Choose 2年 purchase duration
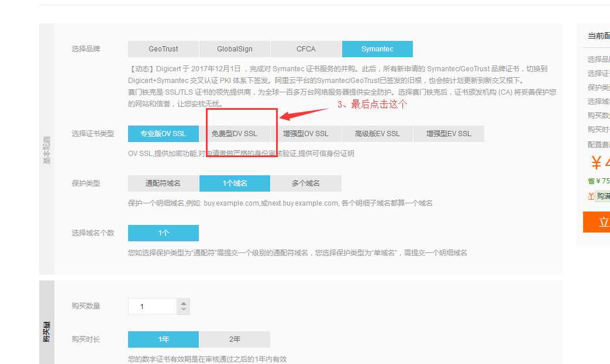Viewport: 610px width, 364px height. click(235, 339)
